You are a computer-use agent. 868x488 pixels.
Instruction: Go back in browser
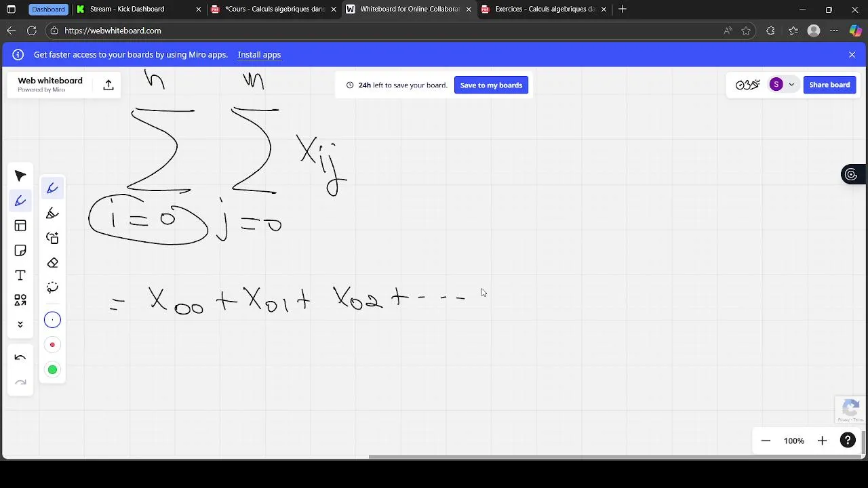tap(11, 30)
